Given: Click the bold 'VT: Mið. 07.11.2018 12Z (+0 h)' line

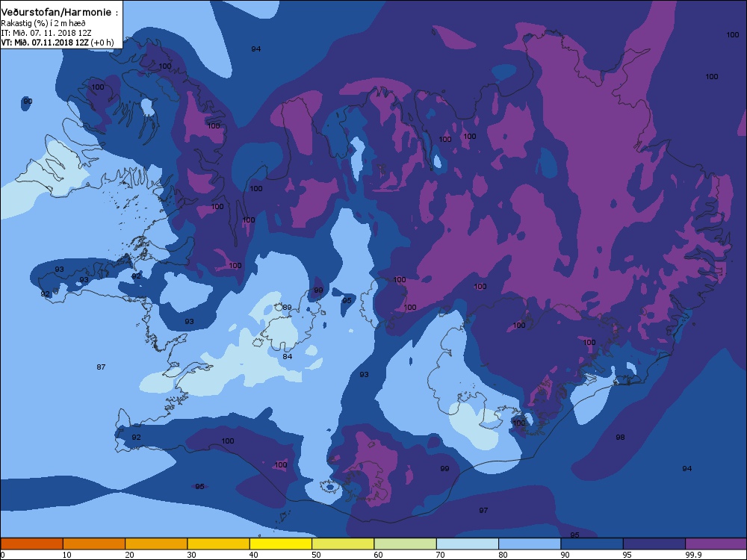Looking at the screenshot, I should (58, 43).
